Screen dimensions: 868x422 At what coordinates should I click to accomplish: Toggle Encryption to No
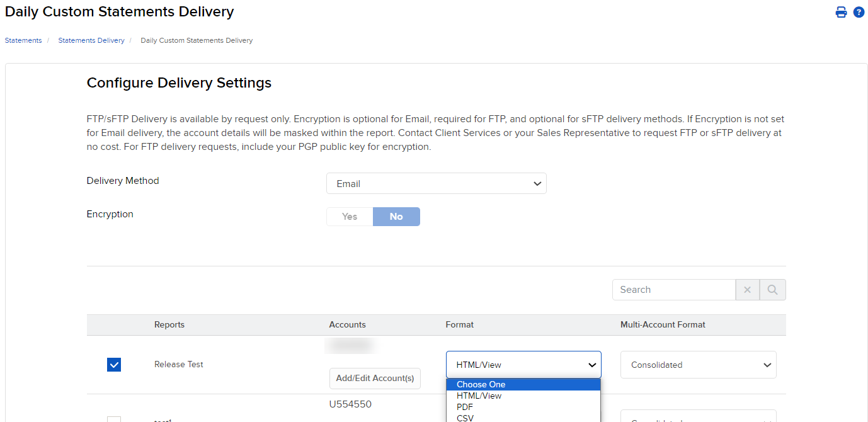[396, 216]
